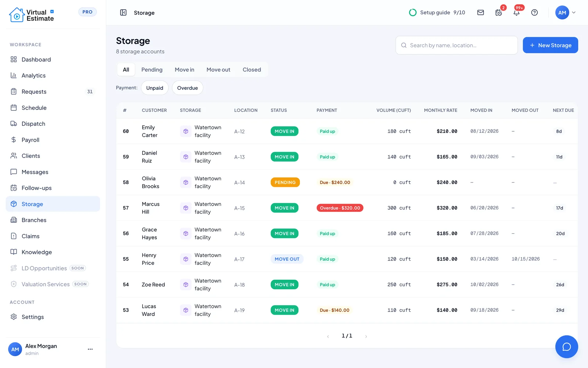This screenshot has height=368, width=588.
Task: Switch to the Move out tab
Action: point(218,70)
